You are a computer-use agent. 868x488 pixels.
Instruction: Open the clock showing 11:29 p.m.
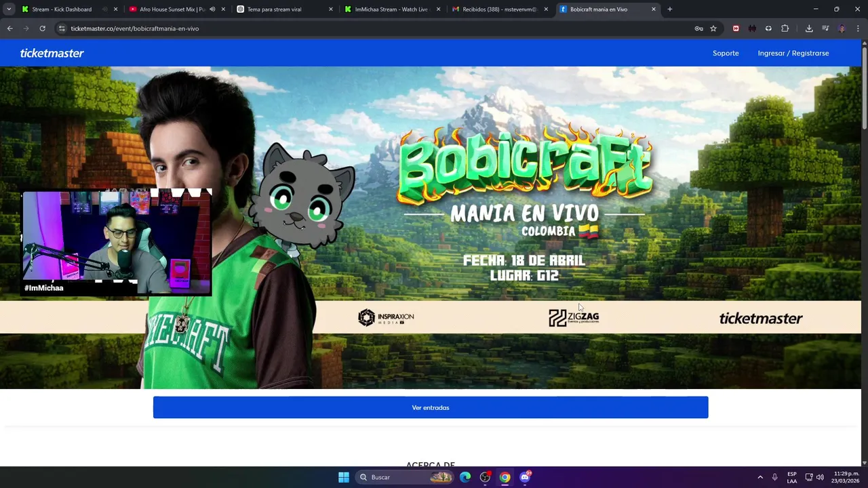846,477
